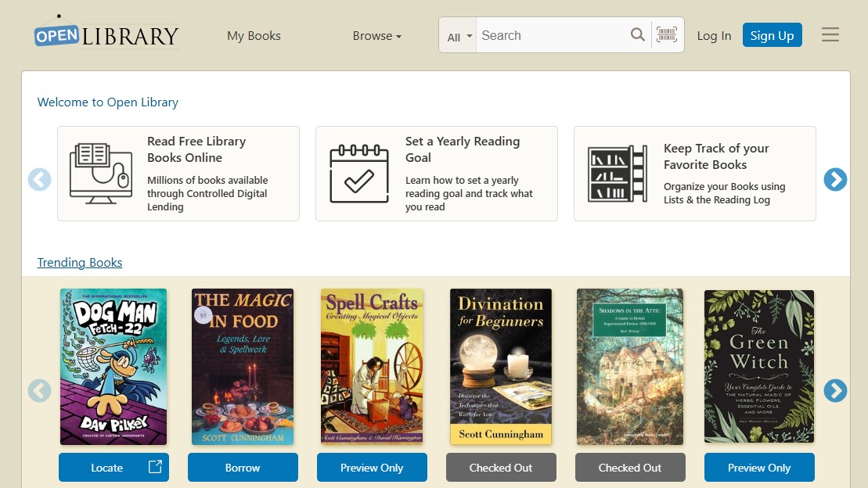Select the Log In menu option
The image size is (868, 488).
coord(714,35)
